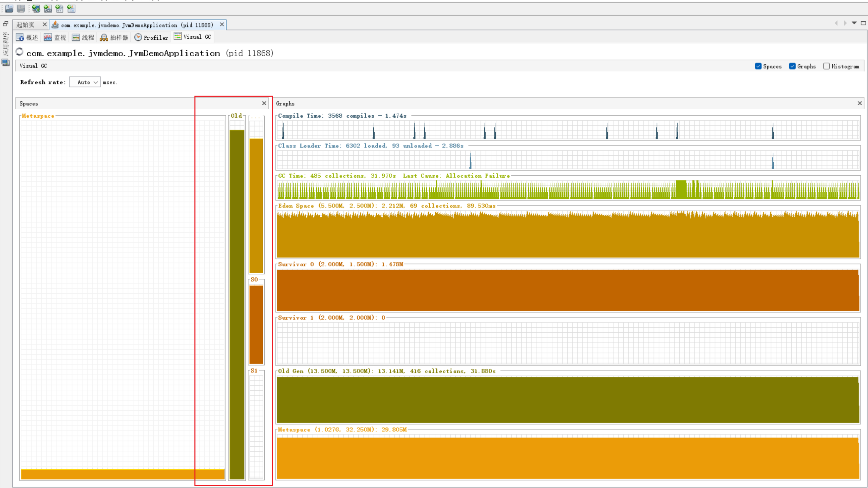
Task: Click the Add VM Coredump icon
Action: (59, 8)
